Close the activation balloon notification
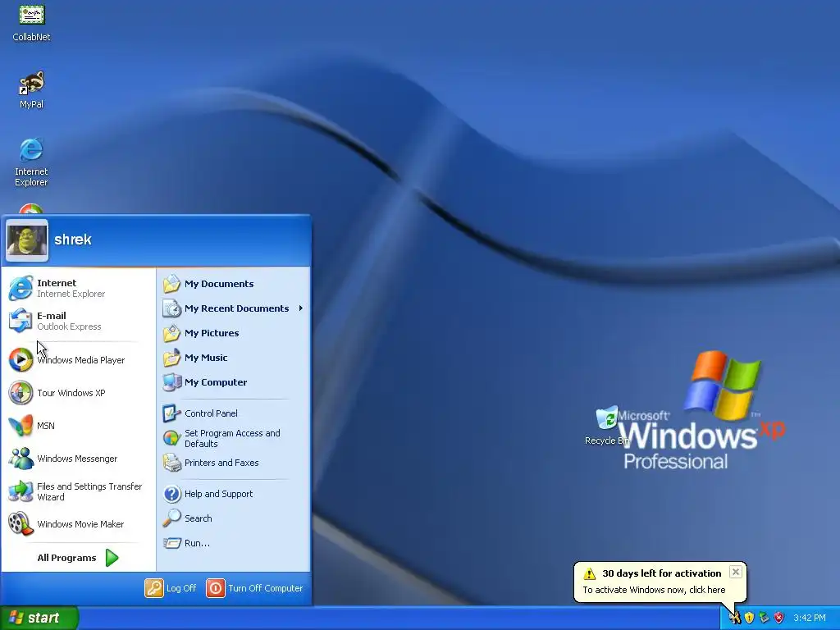 click(736, 572)
